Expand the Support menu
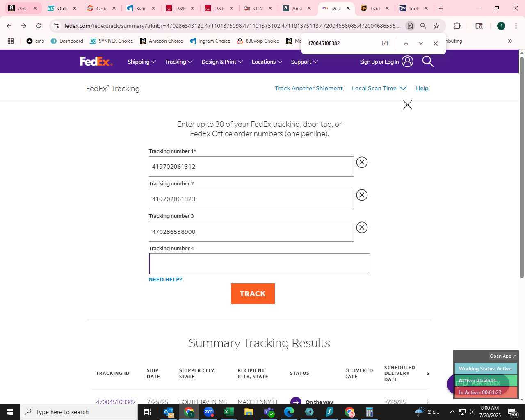This screenshot has height=420, width=525. pos(304,62)
